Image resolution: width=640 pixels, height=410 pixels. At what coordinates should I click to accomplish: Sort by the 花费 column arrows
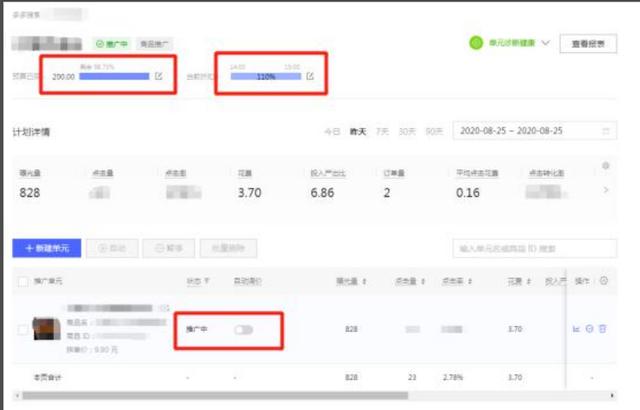[529, 281]
